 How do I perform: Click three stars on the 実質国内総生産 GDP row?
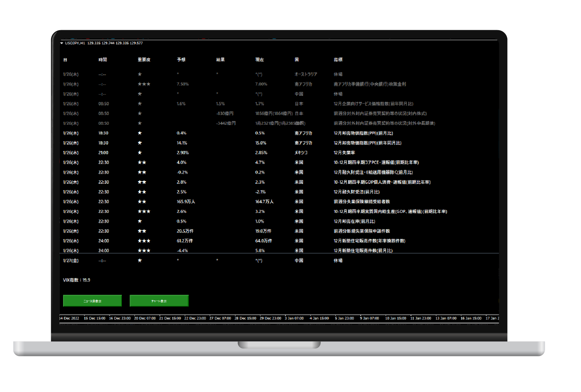point(144,212)
